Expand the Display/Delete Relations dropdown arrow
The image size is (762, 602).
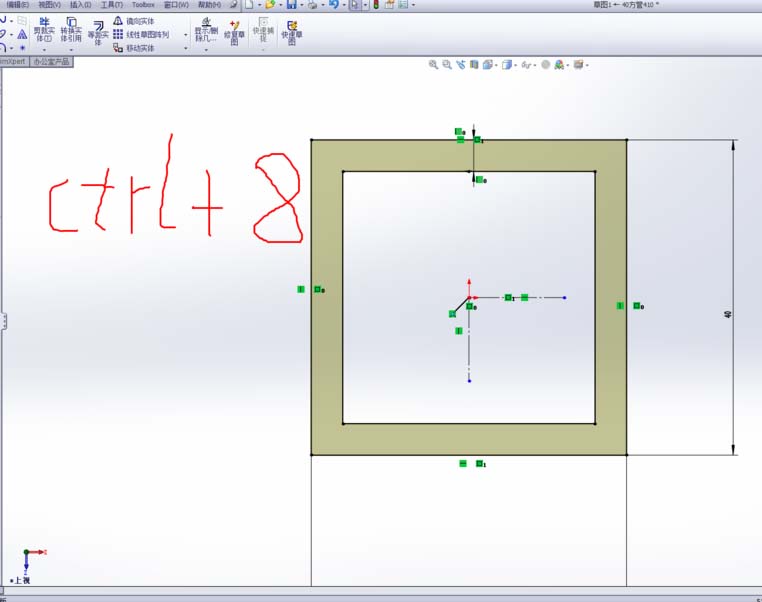[206, 50]
